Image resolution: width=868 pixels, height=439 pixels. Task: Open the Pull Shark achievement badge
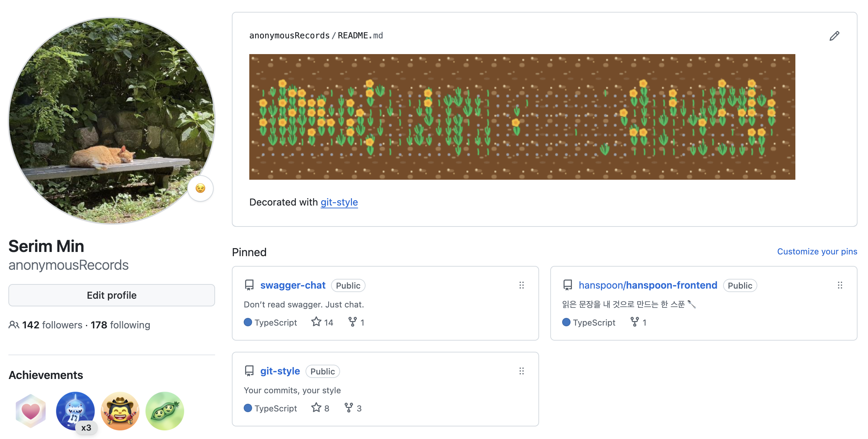(75, 411)
